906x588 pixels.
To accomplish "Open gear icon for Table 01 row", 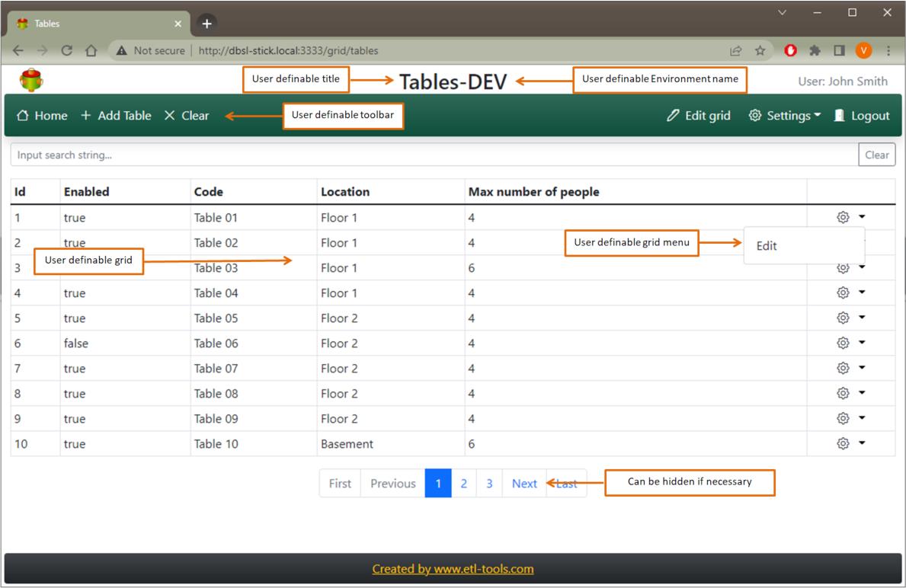I will pyautogui.click(x=843, y=217).
